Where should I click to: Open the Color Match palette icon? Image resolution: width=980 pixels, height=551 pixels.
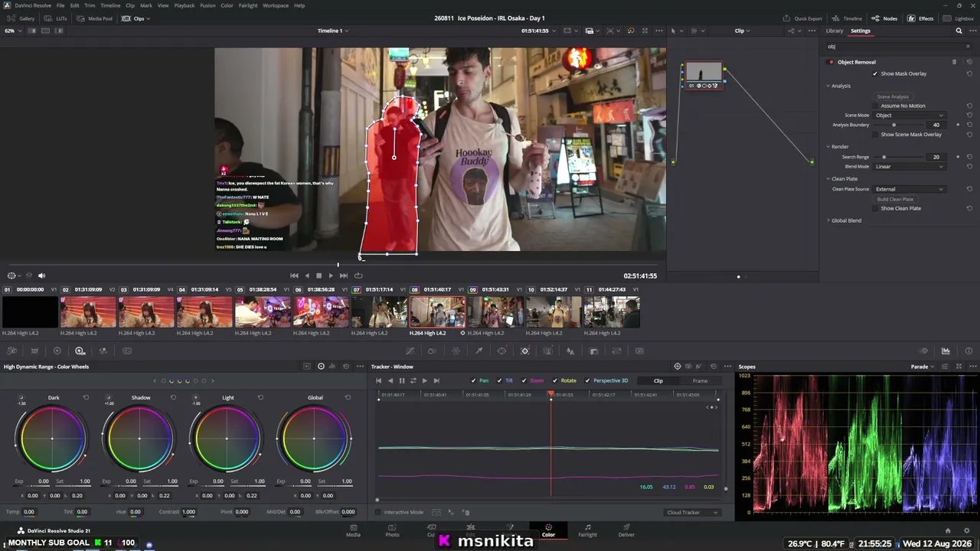pyautogui.click(x=34, y=351)
